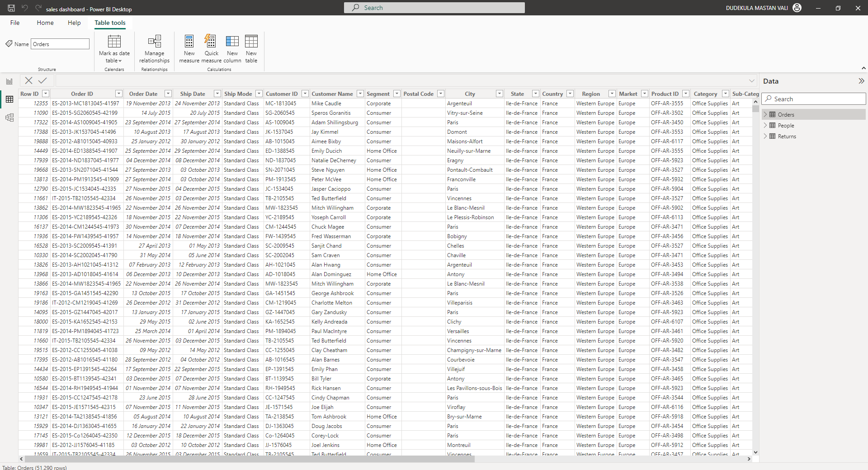Open the Segment column filter dropdown

pyautogui.click(x=397, y=94)
